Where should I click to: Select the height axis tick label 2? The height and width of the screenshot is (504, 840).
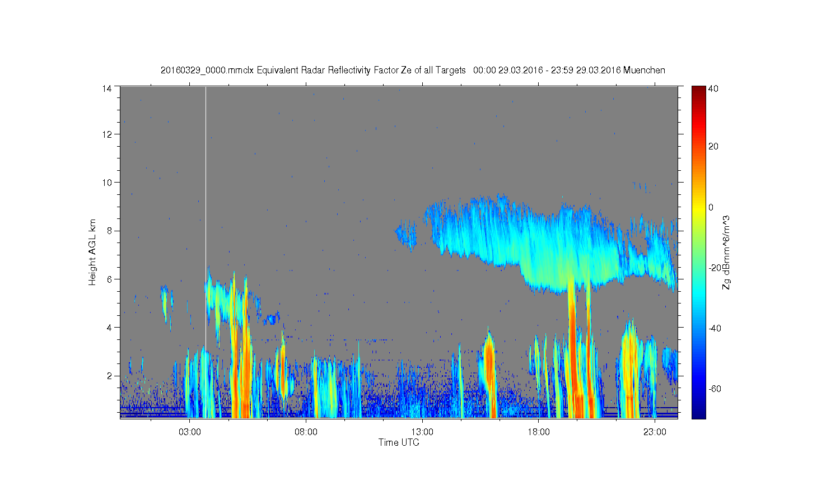pos(109,375)
